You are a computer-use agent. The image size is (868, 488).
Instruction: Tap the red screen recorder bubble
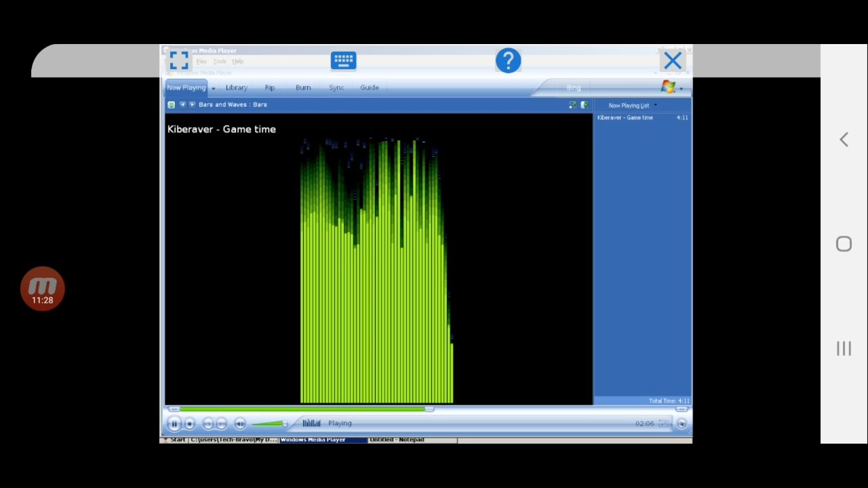pyautogui.click(x=42, y=289)
